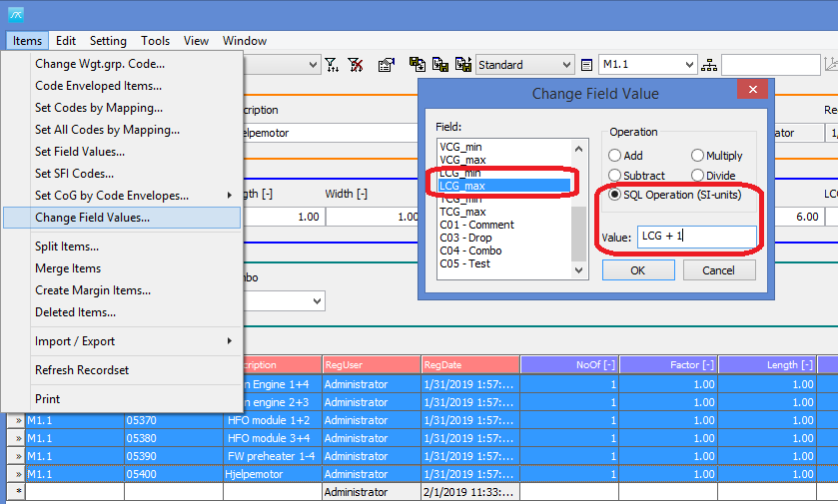
Task: Choose Refresh Recordset entry
Action: click(122, 370)
